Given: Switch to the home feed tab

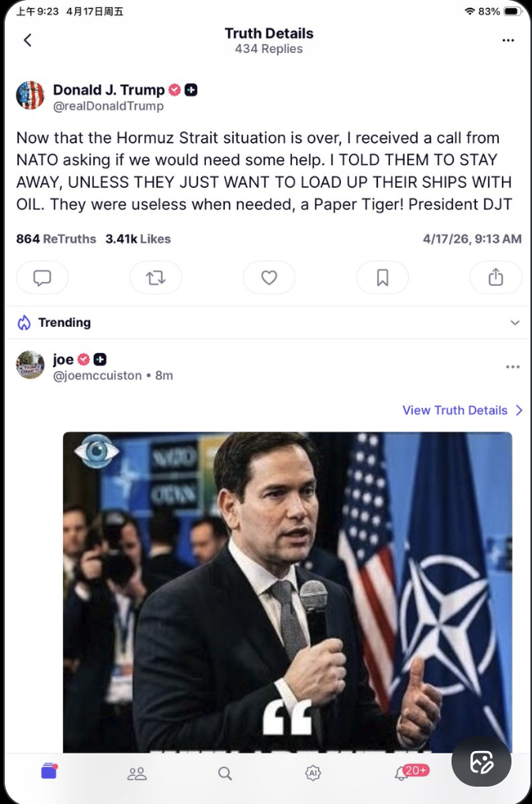Looking at the screenshot, I should (x=49, y=772).
